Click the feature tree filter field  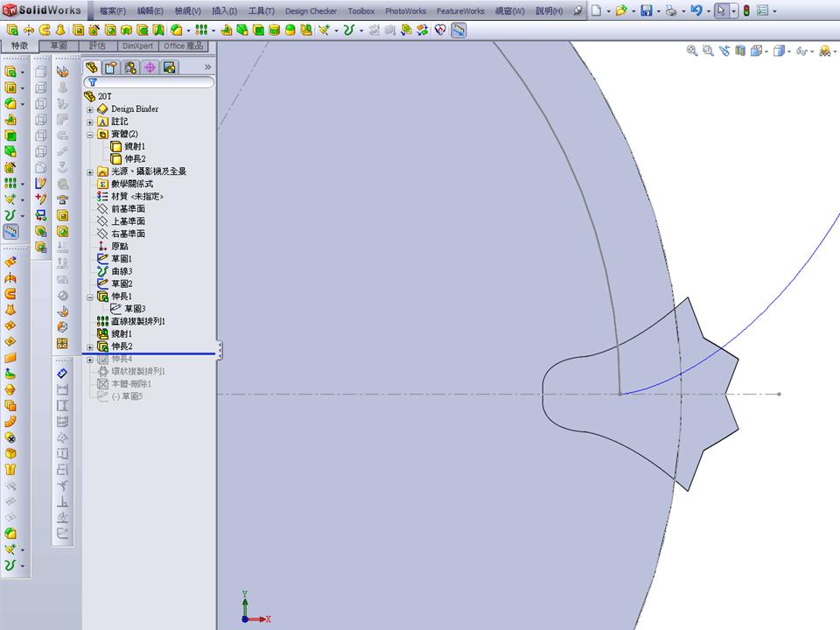tap(149, 82)
